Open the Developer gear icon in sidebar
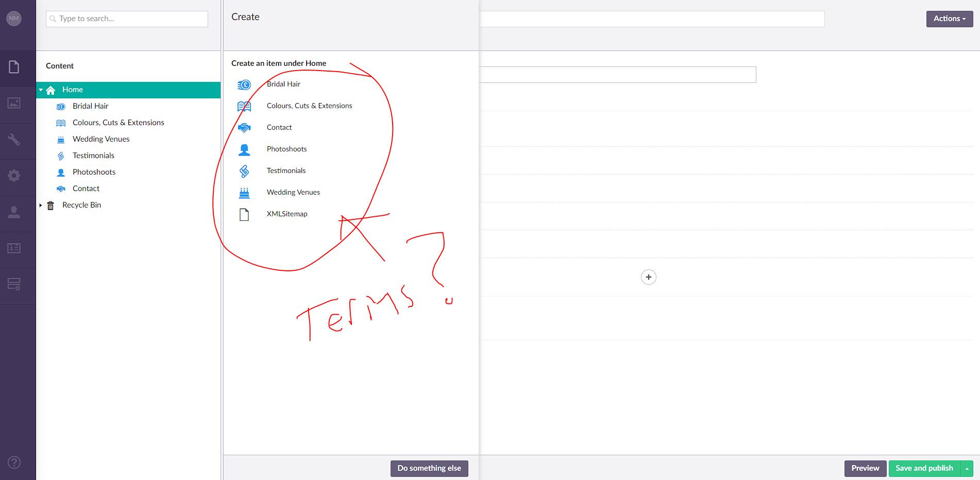This screenshot has height=480, width=980. 14,176
